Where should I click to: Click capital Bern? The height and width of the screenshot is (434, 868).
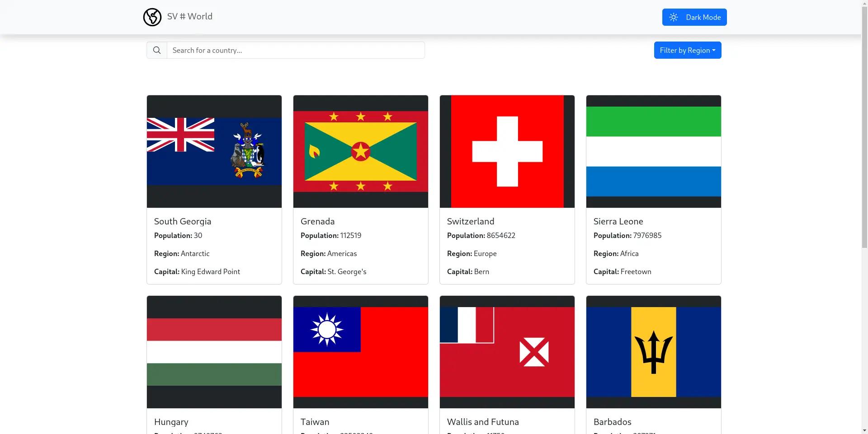(x=482, y=271)
